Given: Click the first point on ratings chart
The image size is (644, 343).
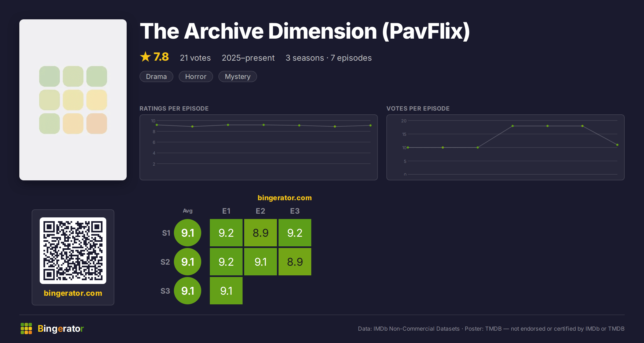Looking at the screenshot, I should click(x=157, y=125).
